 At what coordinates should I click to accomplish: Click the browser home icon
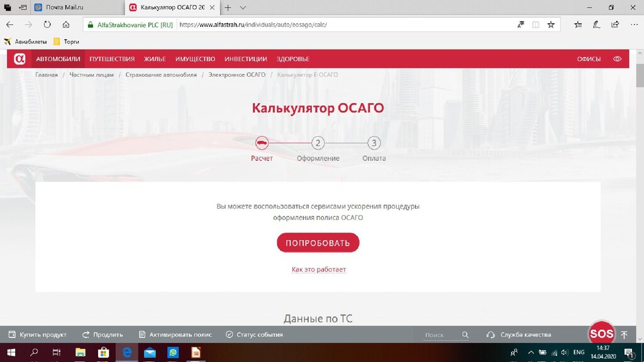point(65,25)
